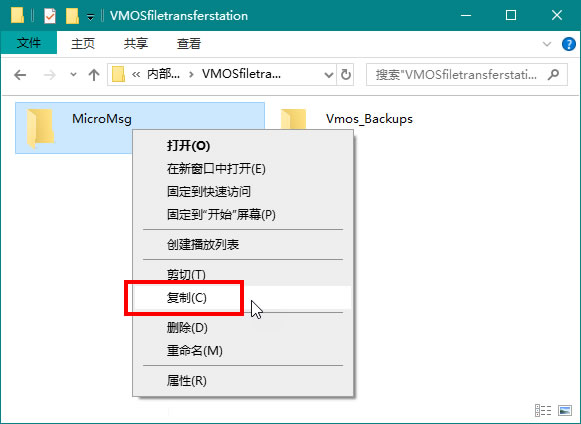This screenshot has height=424, width=581.
Task: Switch to details view layout icon
Action: coord(543,411)
